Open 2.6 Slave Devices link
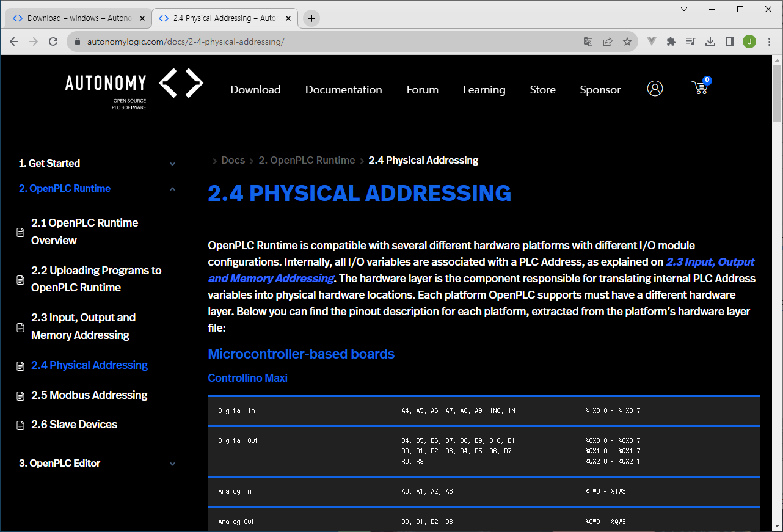 75,425
